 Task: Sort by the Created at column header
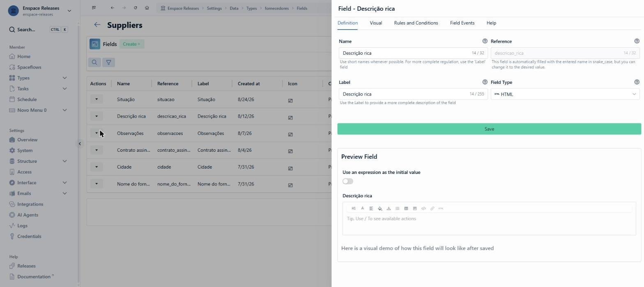tap(248, 83)
